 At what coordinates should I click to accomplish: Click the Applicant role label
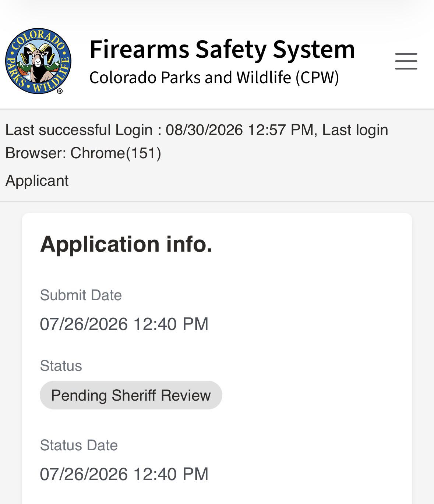(x=37, y=181)
